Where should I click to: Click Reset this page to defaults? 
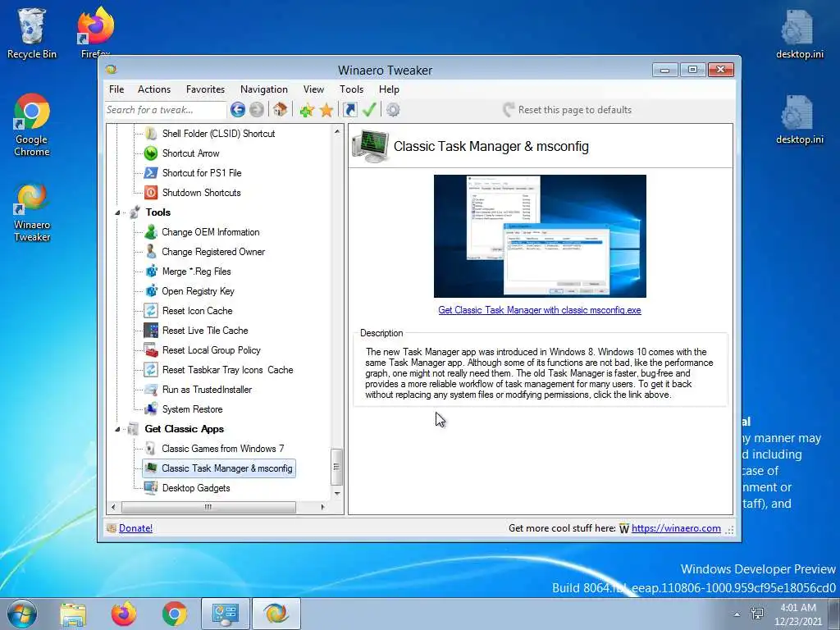(568, 110)
